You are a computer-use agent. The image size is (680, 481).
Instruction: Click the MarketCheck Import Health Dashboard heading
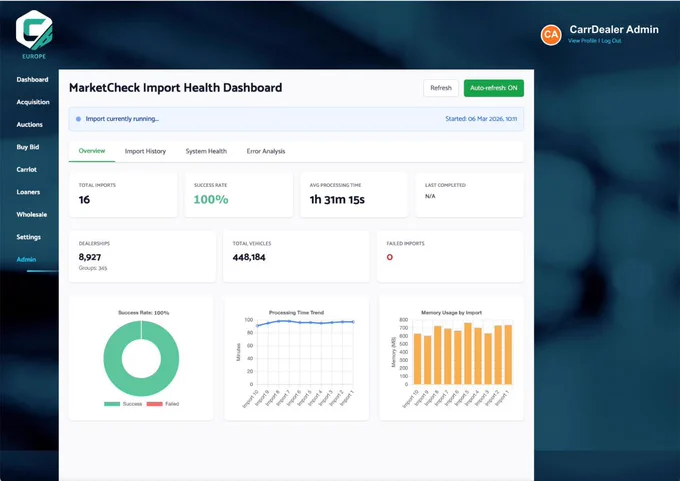[176, 88]
